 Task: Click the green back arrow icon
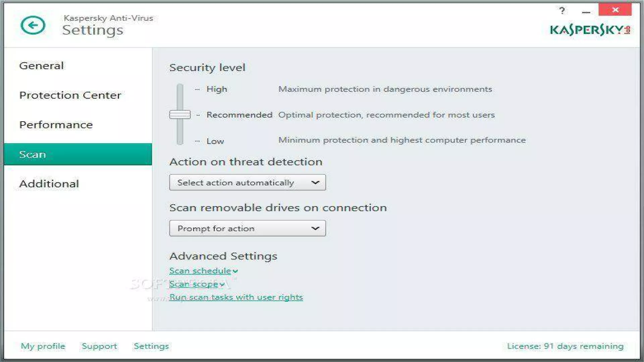(x=33, y=25)
